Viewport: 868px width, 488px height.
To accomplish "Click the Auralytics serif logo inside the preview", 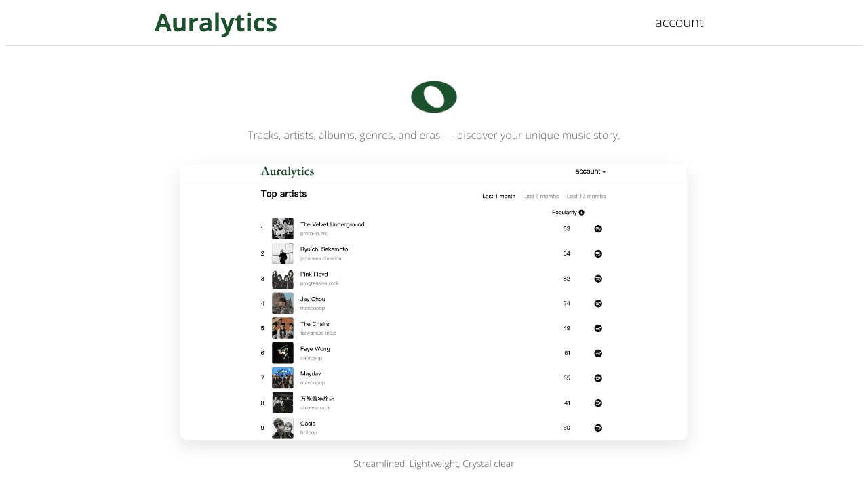I will 288,171.
